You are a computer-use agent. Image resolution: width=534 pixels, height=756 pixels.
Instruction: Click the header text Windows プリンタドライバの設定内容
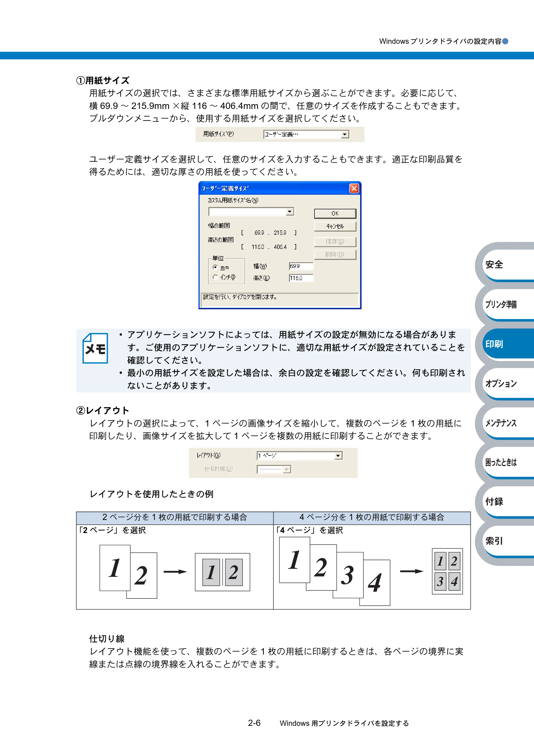(440, 41)
